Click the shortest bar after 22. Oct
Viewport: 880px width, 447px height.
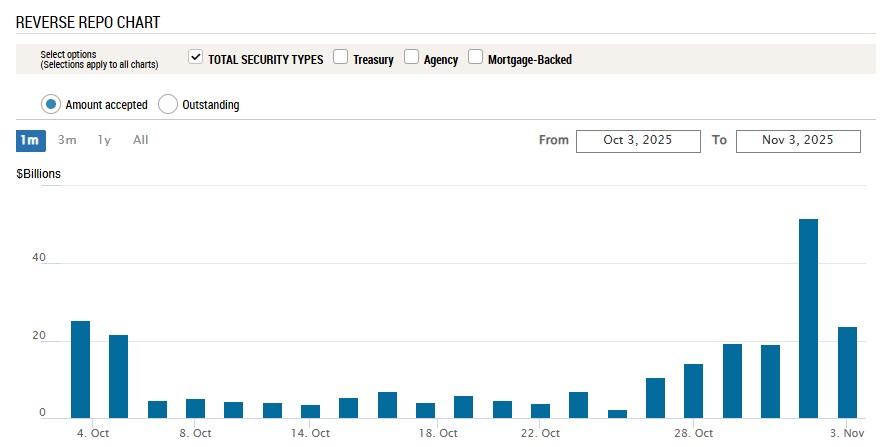pos(617,413)
